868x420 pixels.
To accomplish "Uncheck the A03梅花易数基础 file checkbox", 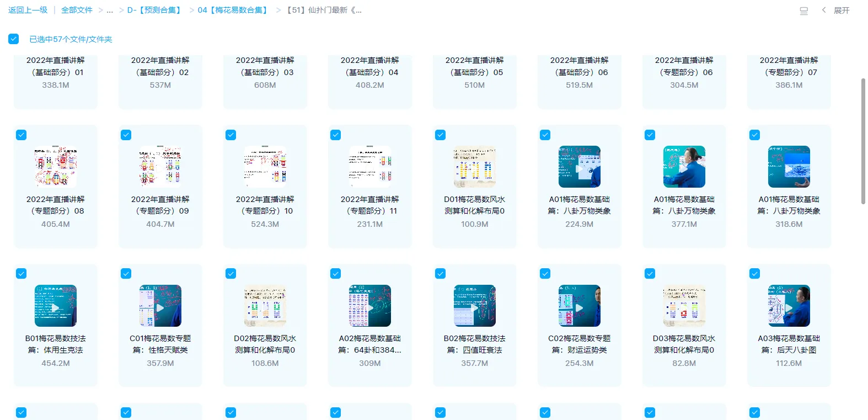I will [755, 274].
